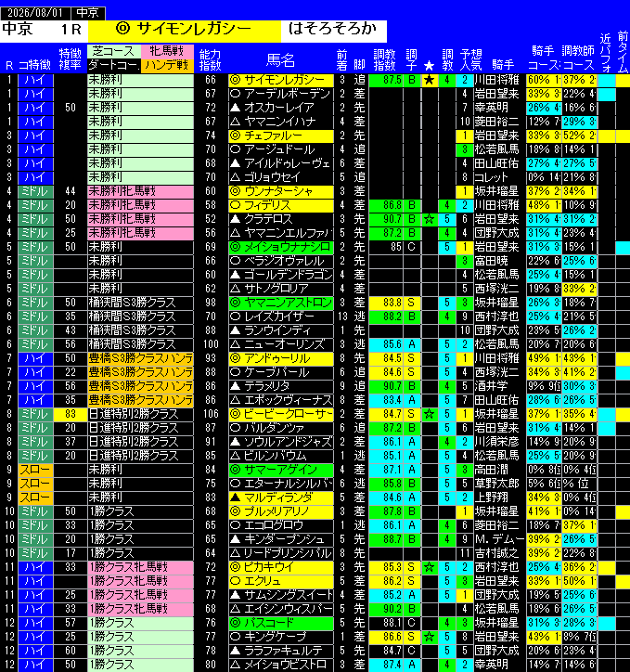Click the 騎手コース column header
The image size is (630, 672).
[x=543, y=58]
